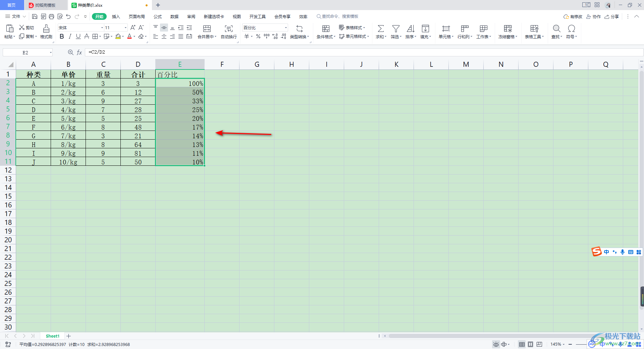This screenshot has width=644, height=349.
Task: Click the Print icon
Action: click(51, 16)
